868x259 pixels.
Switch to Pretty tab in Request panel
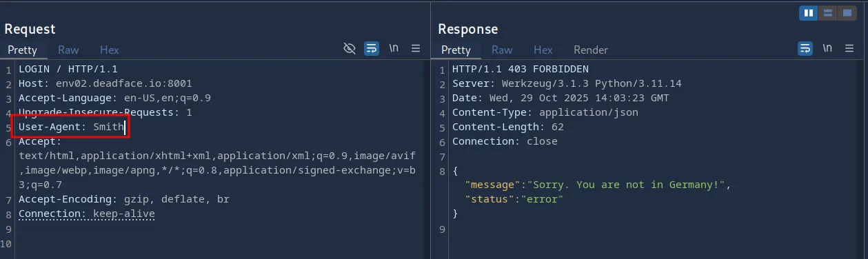click(22, 50)
